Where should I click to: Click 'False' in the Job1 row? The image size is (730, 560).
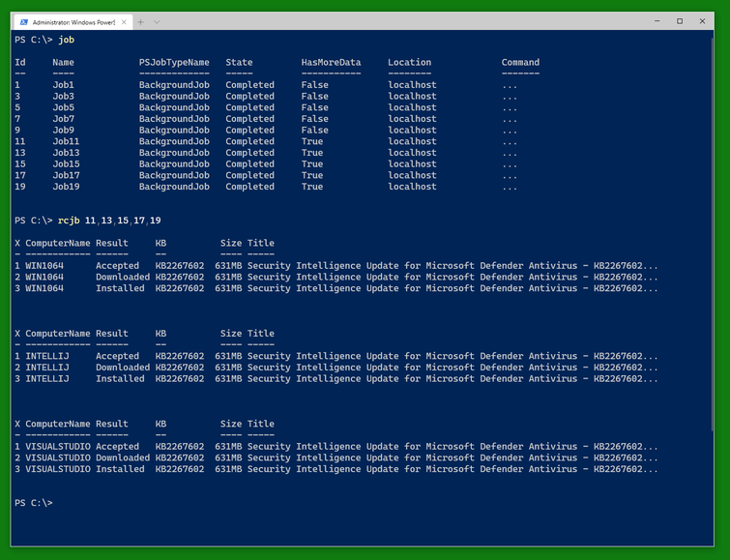click(x=314, y=85)
